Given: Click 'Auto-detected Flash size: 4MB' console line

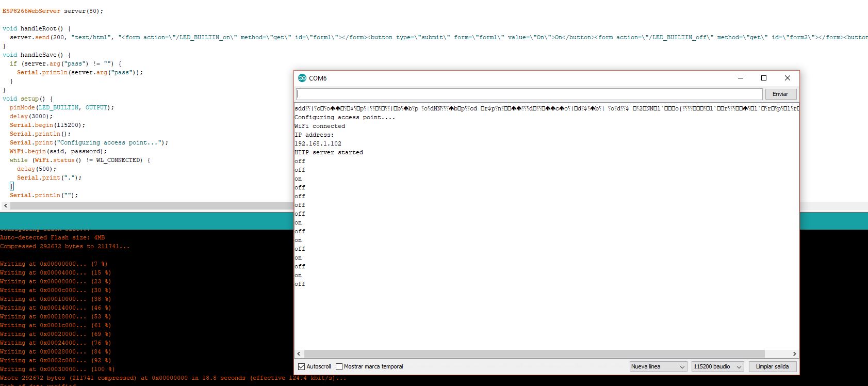Looking at the screenshot, I should click(52, 237).
